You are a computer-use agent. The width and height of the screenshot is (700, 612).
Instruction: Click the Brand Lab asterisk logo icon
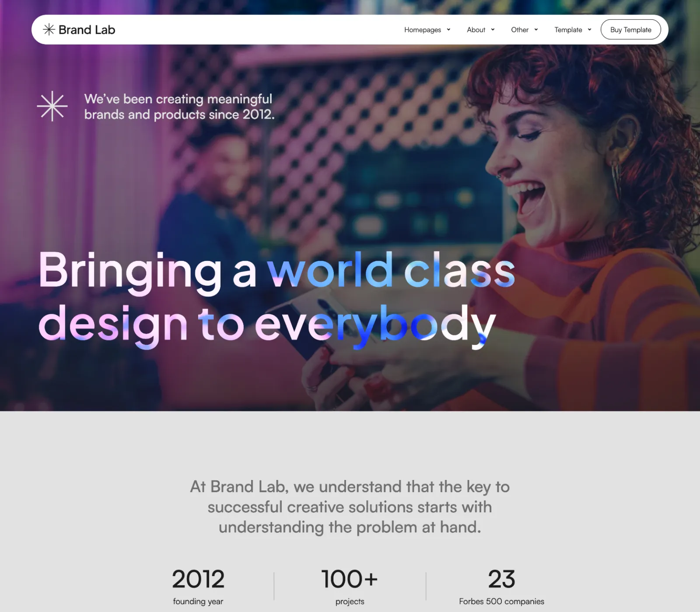49,29
